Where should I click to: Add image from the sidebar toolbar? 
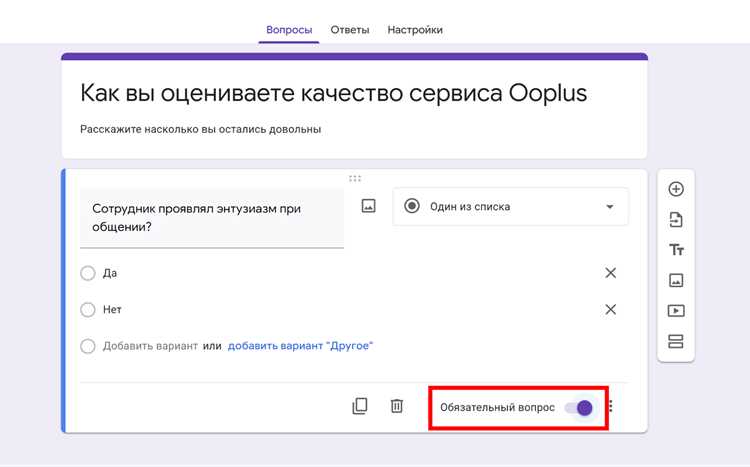pos(676,280)
